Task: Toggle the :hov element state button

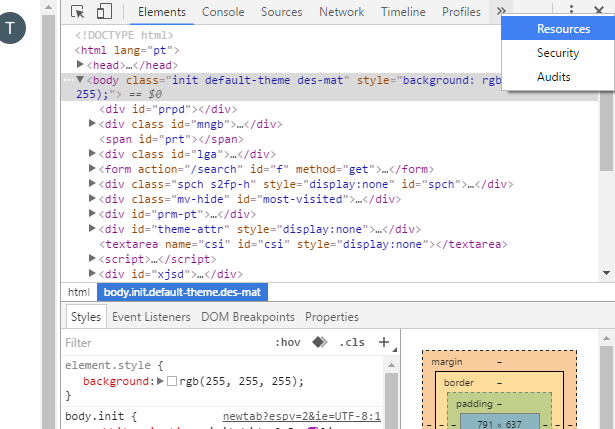Action: (x=288, y=342)
